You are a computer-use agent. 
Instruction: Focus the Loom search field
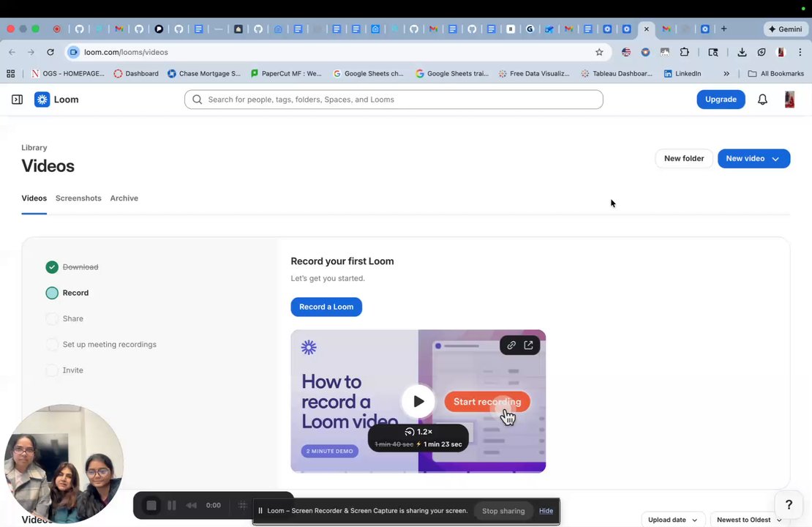(x=394, y=100)
